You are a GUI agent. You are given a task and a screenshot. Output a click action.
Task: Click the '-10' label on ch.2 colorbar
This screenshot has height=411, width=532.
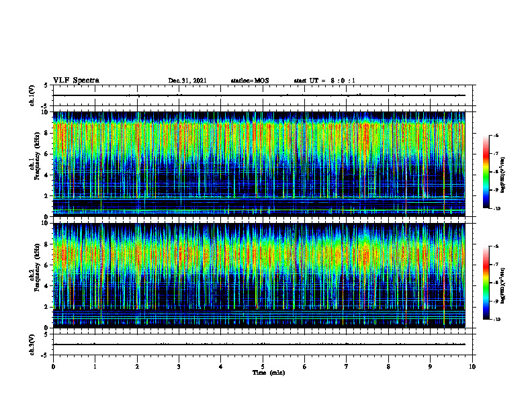tap(496, 319)
